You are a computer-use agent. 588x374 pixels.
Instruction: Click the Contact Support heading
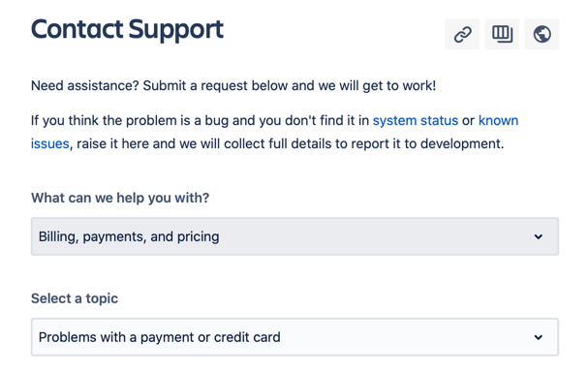(x=127, y=30)
